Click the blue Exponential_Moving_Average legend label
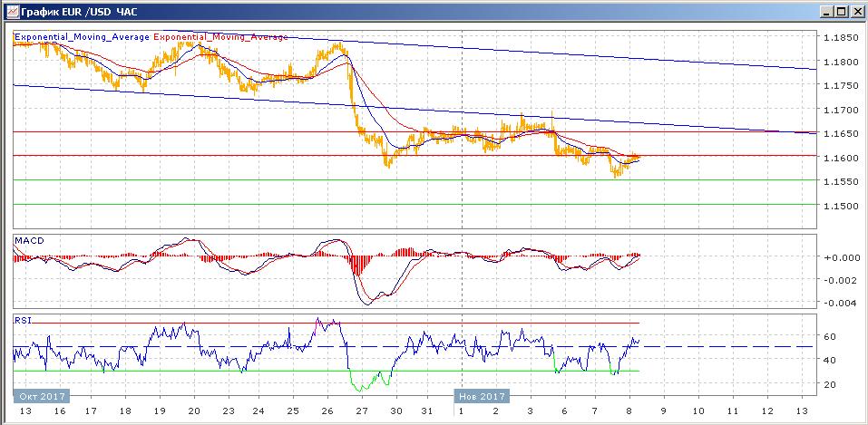868x425 pixels. (83, 37)
